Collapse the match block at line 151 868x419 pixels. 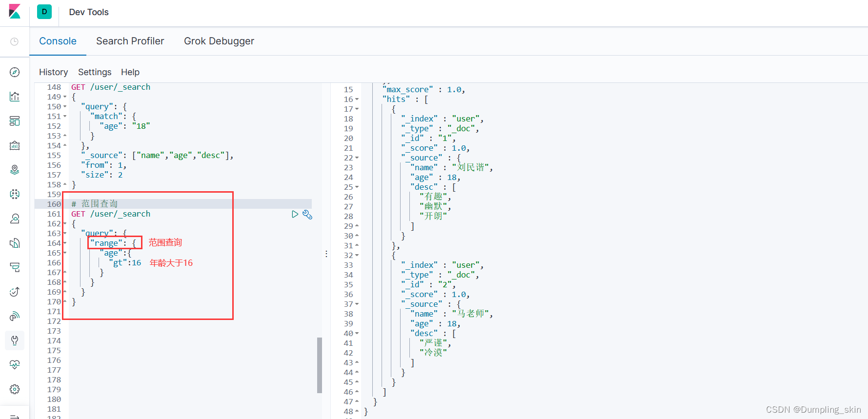[x=65, y=116]
